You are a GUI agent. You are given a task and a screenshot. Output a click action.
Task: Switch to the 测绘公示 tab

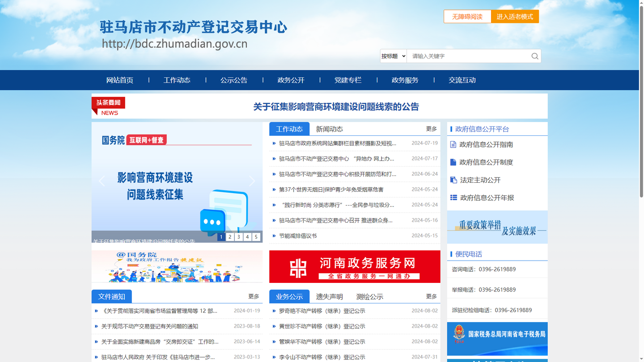pos(370,296)
